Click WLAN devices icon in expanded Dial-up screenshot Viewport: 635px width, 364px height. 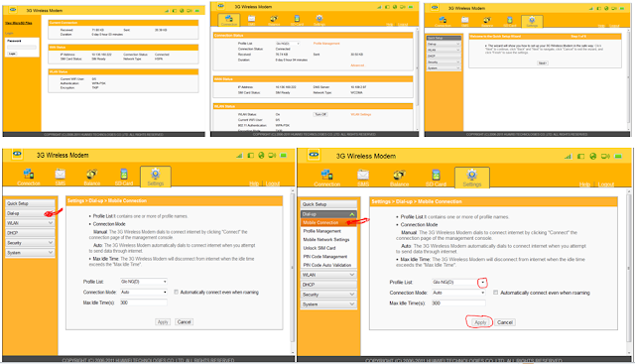tap(605, 157)
